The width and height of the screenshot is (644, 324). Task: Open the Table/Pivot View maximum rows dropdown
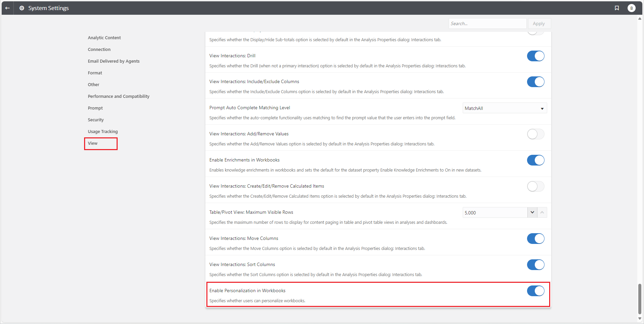532,212
